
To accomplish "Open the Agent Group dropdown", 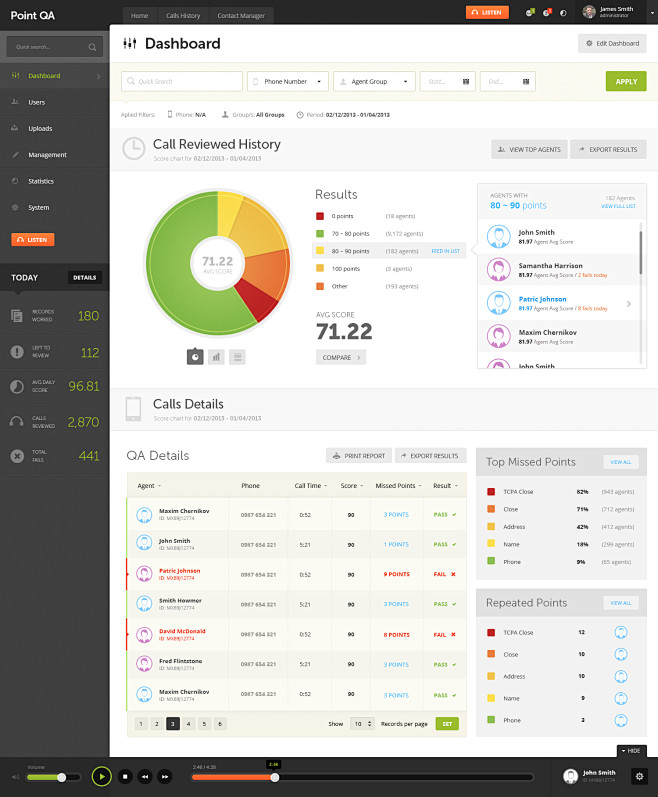I will point(374,81).
